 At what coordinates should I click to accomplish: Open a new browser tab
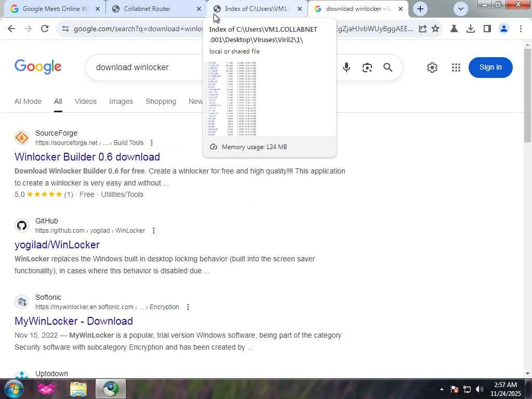coord(420,9)
